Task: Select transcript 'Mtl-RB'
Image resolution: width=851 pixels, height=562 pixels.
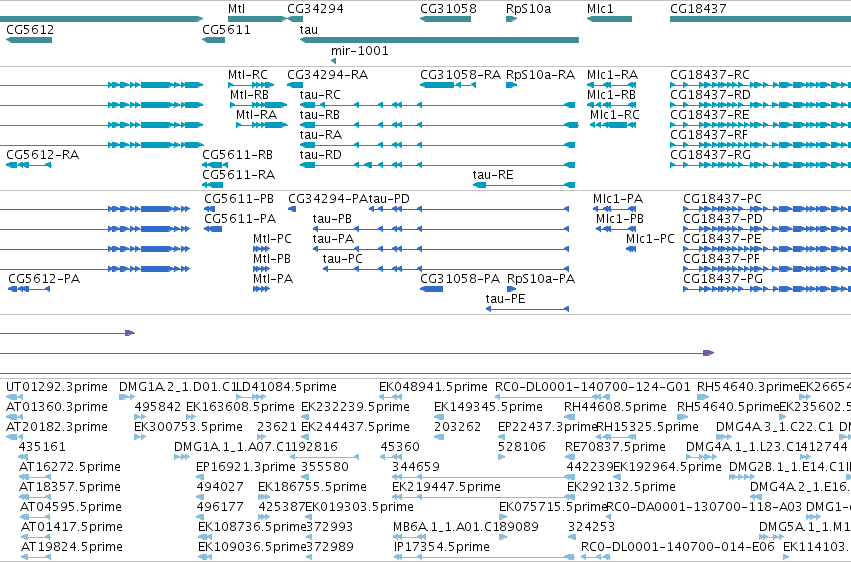Action: click(249, 94)
